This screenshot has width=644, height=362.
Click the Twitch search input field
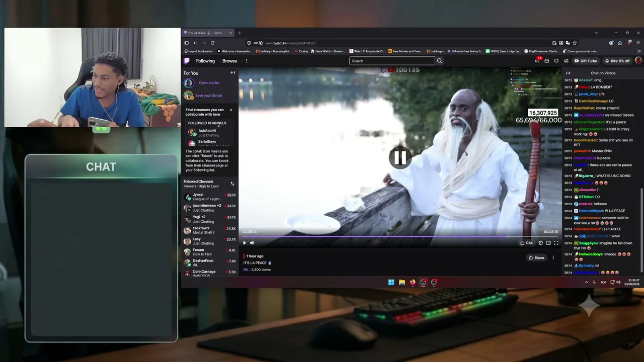point(392,61)
